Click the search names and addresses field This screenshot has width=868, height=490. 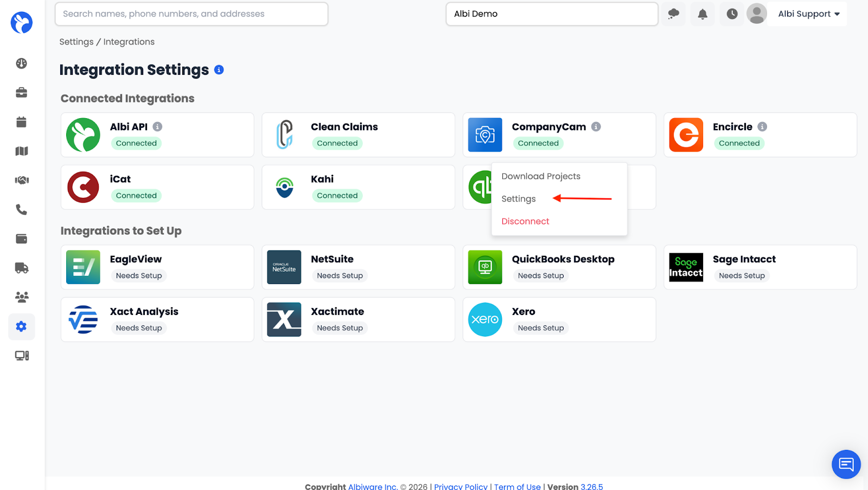tap(192, 14)
